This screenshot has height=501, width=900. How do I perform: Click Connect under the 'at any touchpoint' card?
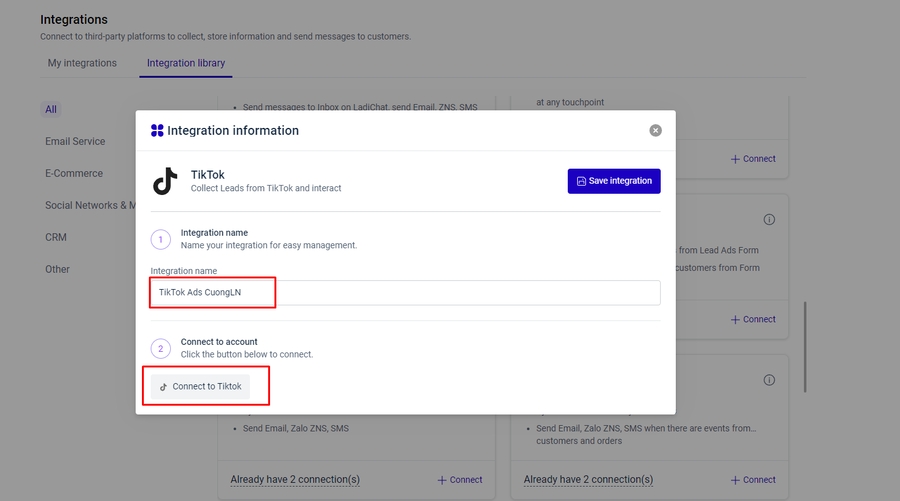point(753,159)
